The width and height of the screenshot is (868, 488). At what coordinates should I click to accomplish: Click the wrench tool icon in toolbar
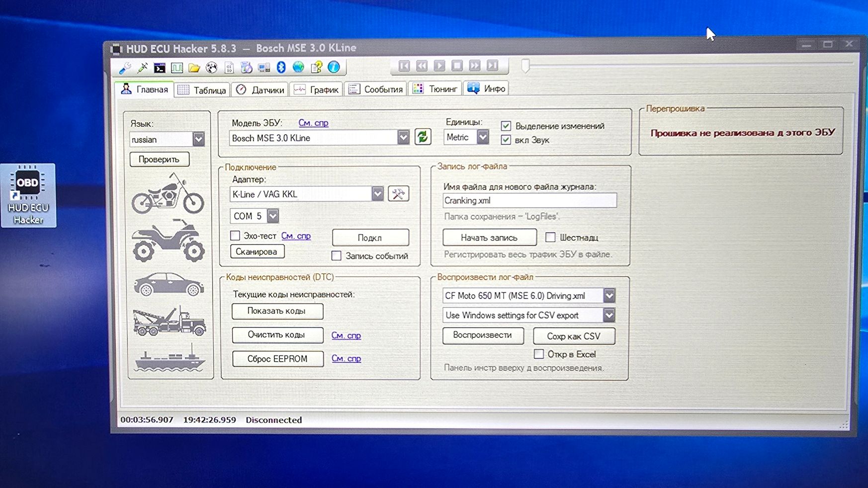pyautogui.click(x=125, y=68)
